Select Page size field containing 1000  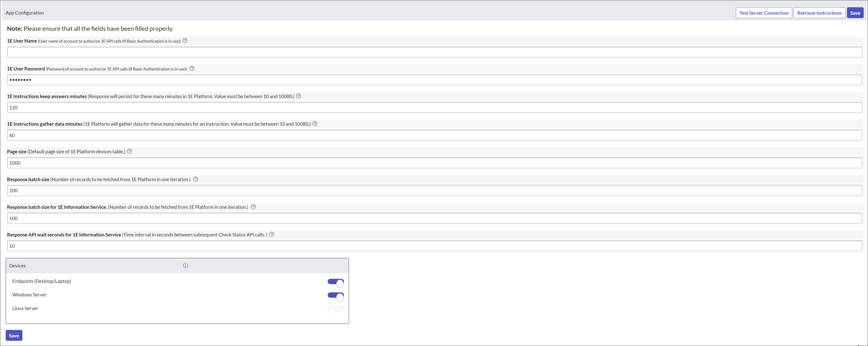click(x=434, y=163)
